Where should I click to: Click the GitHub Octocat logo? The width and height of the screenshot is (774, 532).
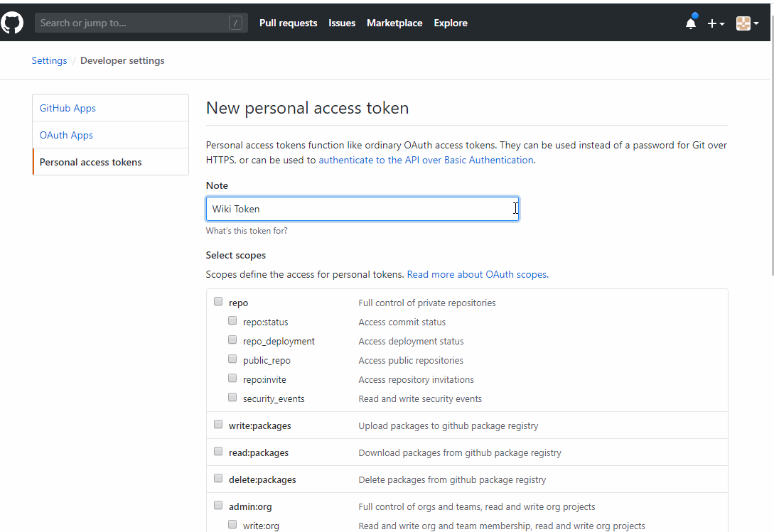click(12, 22)
